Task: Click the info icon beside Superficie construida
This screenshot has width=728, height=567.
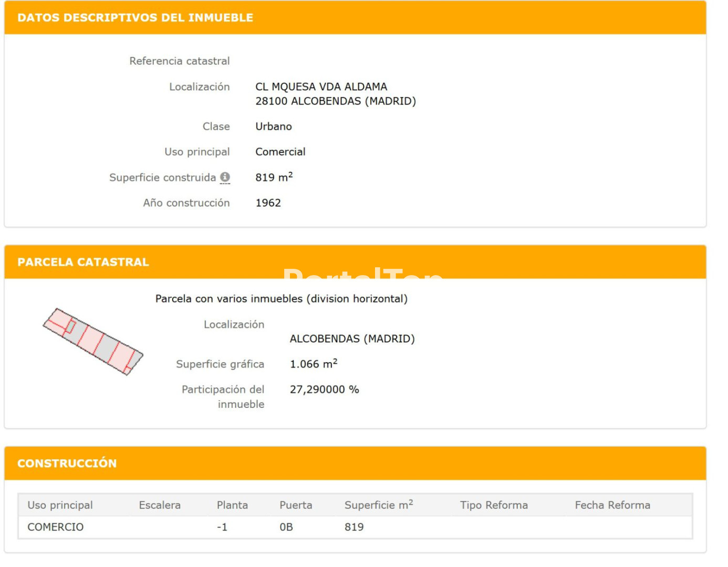Action: pos(225,177)
